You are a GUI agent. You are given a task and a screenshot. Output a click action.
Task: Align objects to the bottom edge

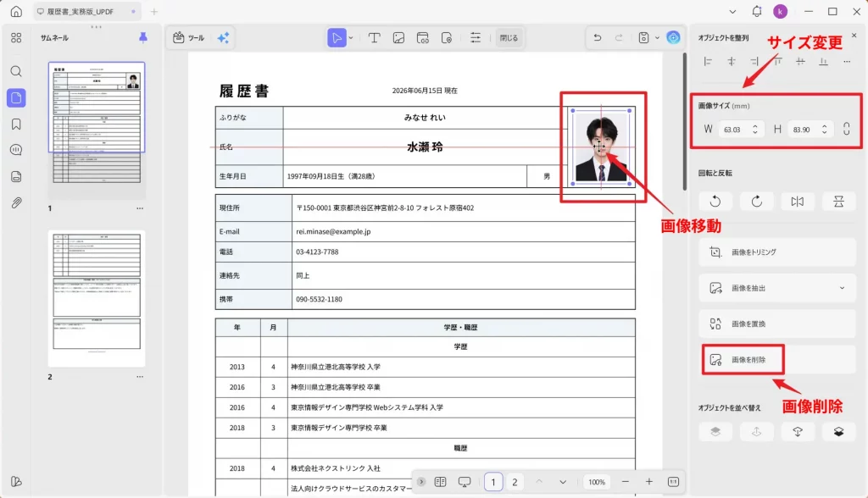point(824,62)
